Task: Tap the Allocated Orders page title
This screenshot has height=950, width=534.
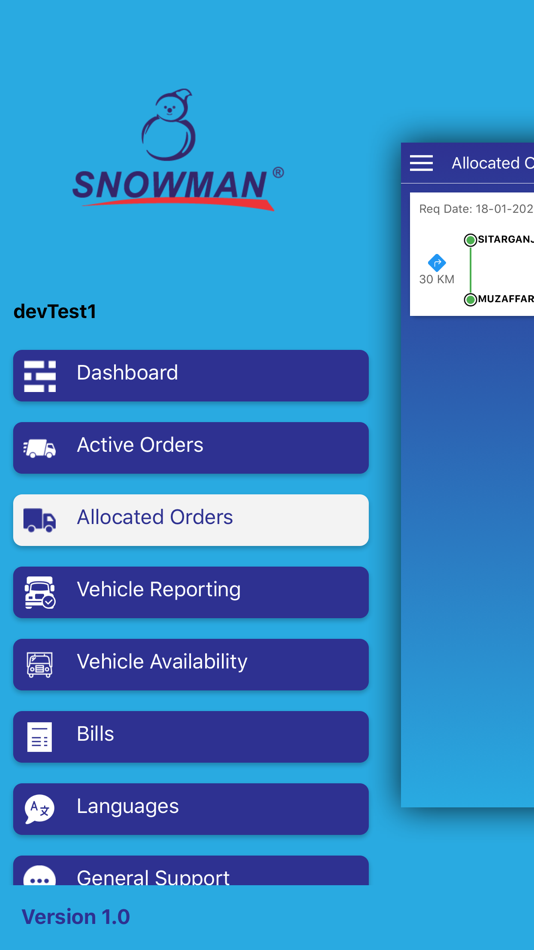Action: (492, 163)
